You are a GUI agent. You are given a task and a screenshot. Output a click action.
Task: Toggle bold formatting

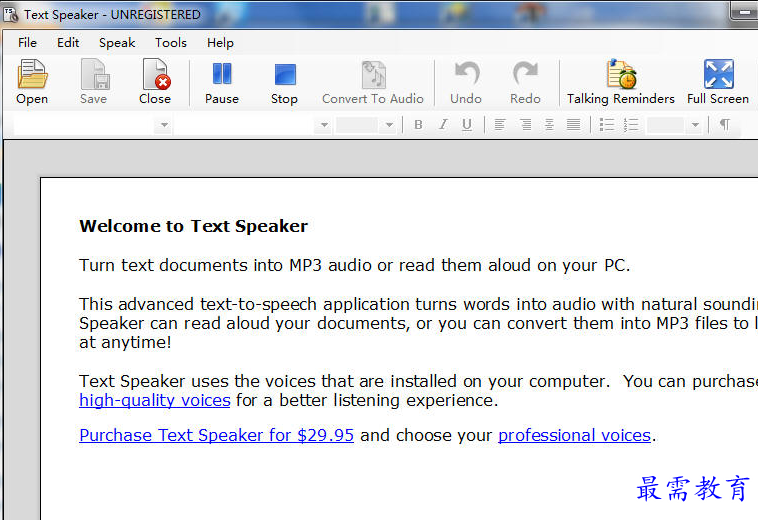point(419,125)
